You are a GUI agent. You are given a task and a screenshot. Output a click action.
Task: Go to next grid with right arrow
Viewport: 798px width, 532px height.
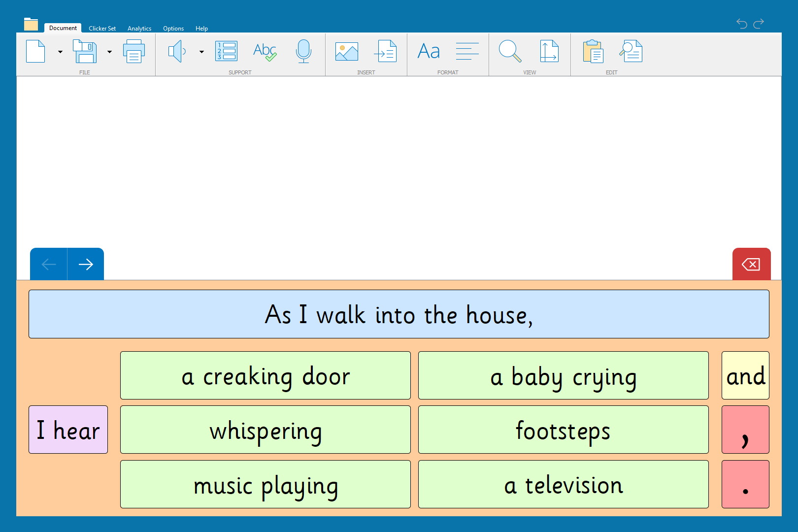tap(86, 265)
